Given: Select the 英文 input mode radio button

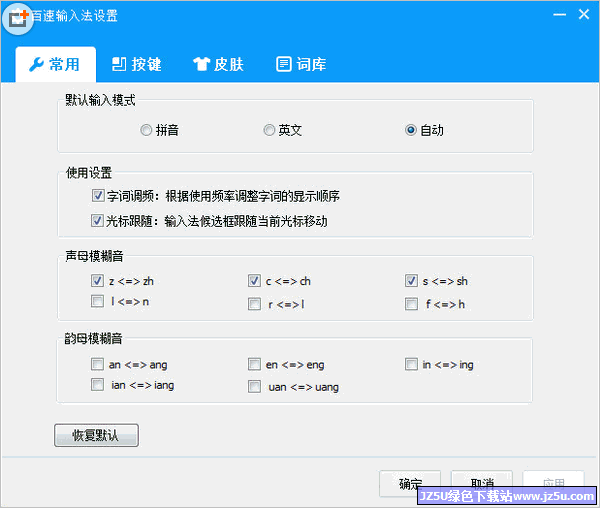Looking at the screenshot, I should (x=269, y=130).
